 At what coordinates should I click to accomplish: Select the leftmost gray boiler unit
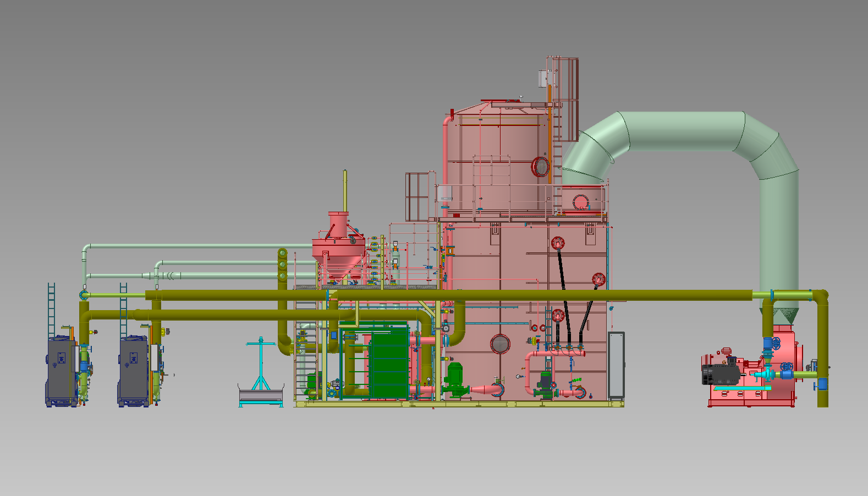pyautogui.click(x=61, y=371)
